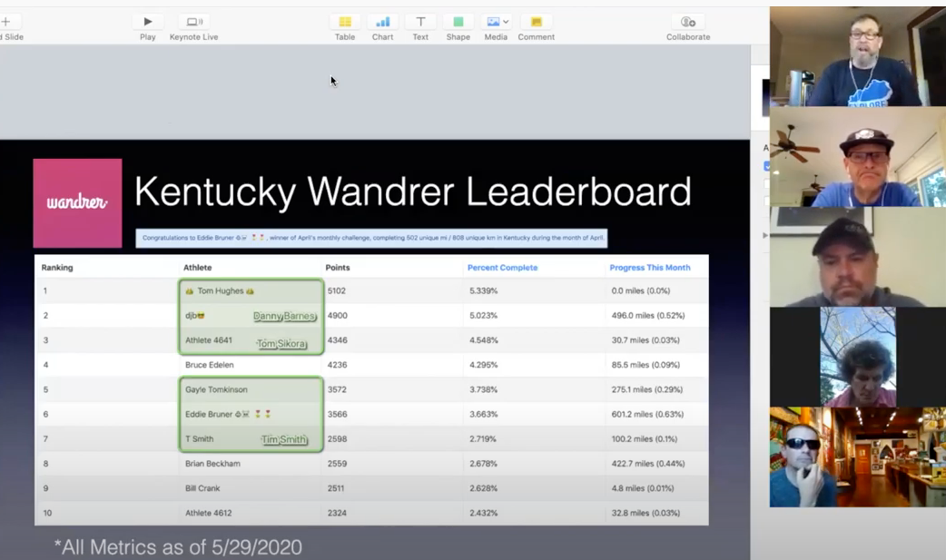Select the Bill Crank cell
This screenshot has width=946, height=560.
[202, 489]
